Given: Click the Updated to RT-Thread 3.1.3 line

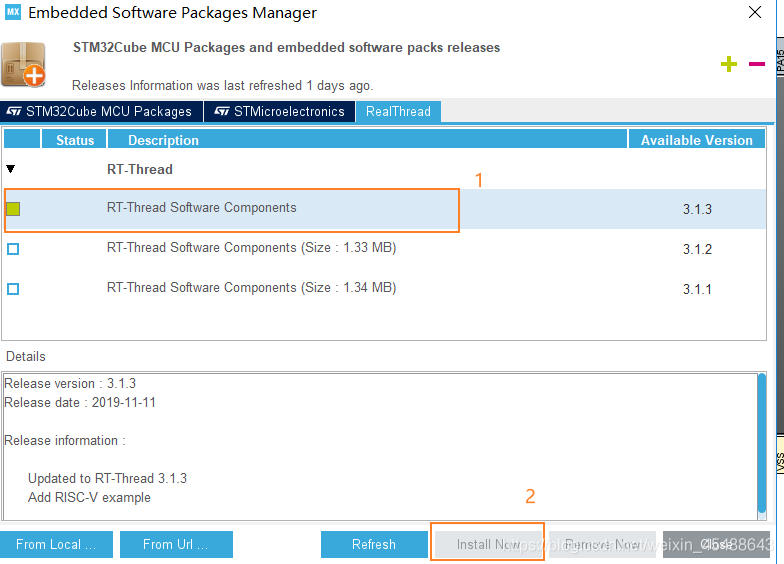Looking at the screenshot, I should (x=107, y=478).
